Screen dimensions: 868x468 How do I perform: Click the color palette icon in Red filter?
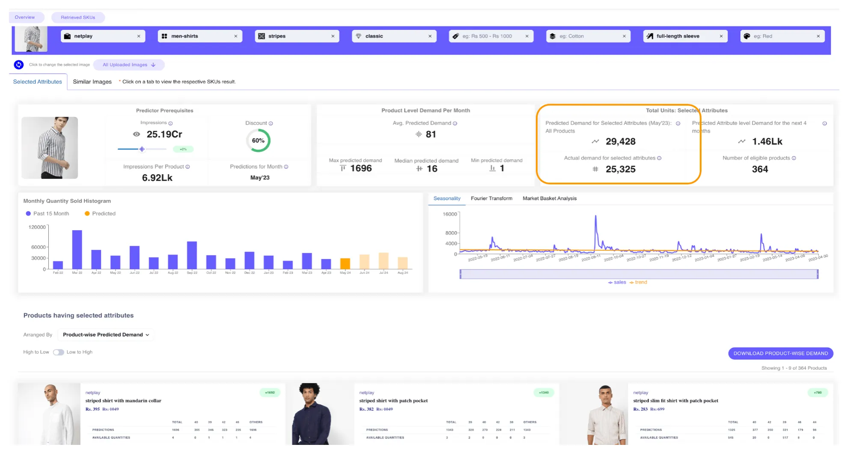(747, 36)
